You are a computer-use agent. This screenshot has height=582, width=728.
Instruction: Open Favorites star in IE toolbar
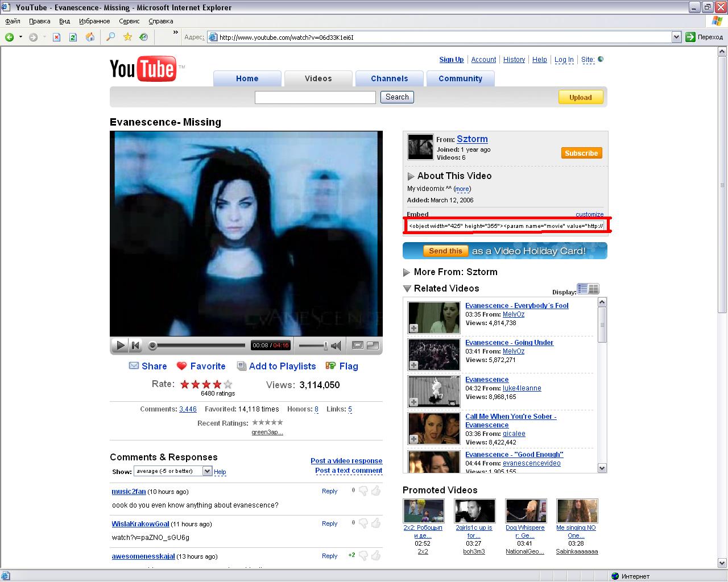[x=127, y=37]
